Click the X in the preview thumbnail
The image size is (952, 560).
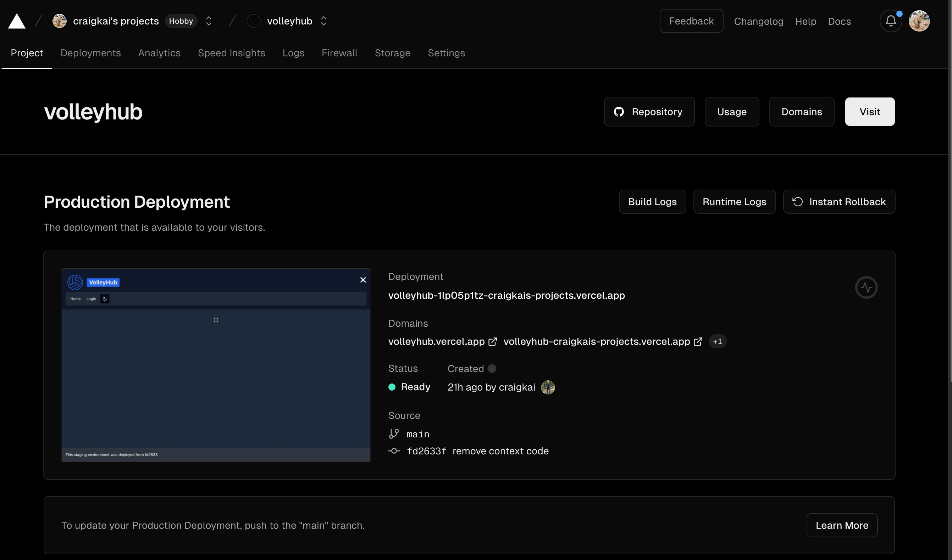click(x=363, y=280)
